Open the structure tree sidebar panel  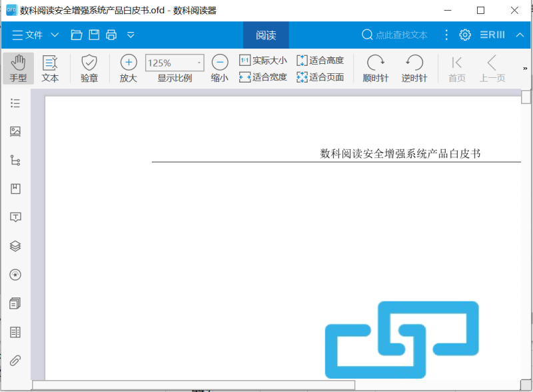click(x=15, y=160)
